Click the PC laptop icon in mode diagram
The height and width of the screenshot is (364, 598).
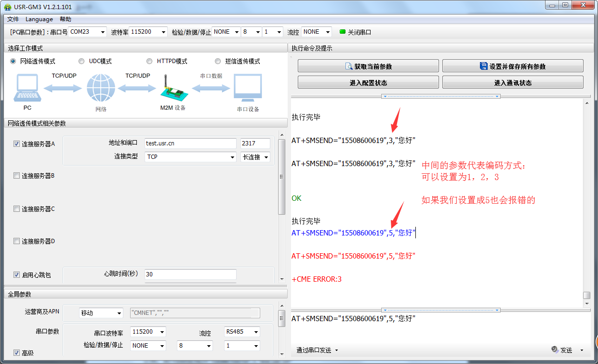pyautogui.click(x=28, y=88)
